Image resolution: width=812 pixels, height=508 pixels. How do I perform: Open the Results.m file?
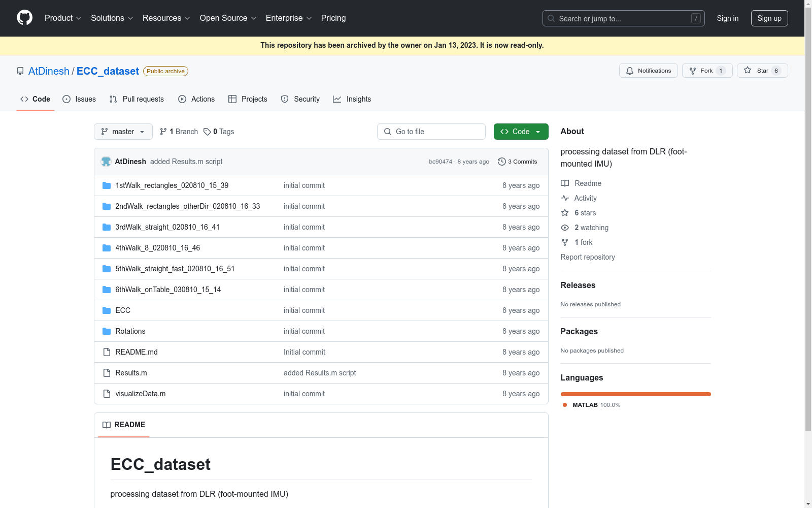coord(131,373)
